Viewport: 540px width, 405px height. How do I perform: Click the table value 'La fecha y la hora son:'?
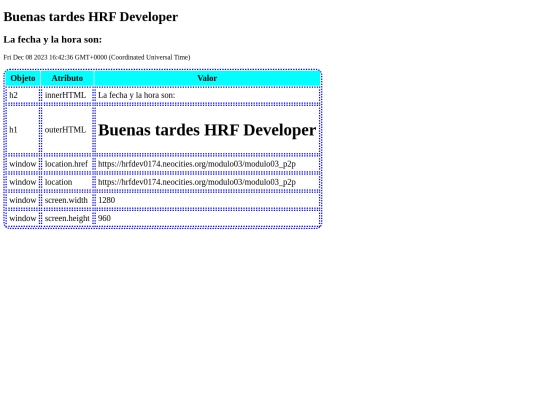pos(137,95)
